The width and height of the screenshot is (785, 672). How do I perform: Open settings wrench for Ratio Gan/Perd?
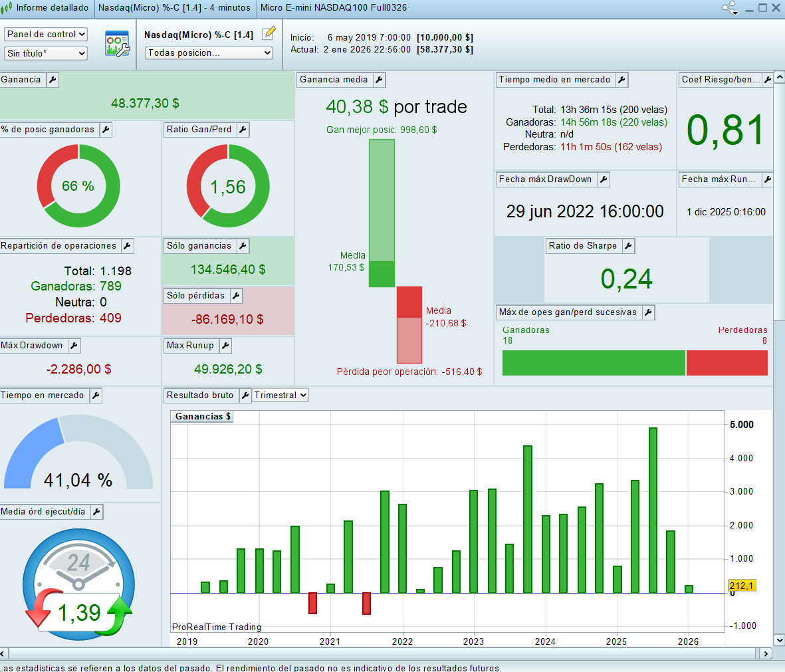[243, 130]
